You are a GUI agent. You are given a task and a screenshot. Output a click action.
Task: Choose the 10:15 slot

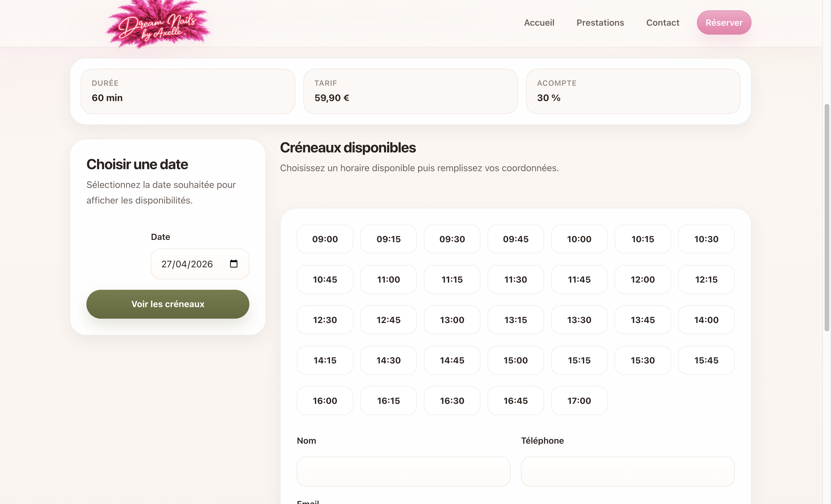click(643, 239)
